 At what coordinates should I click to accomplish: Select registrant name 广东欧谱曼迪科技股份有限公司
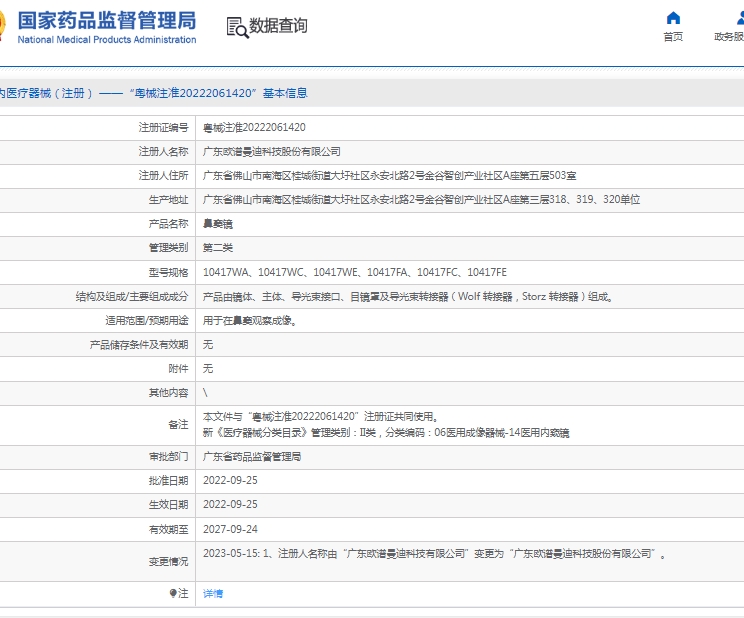click(271, 151)
